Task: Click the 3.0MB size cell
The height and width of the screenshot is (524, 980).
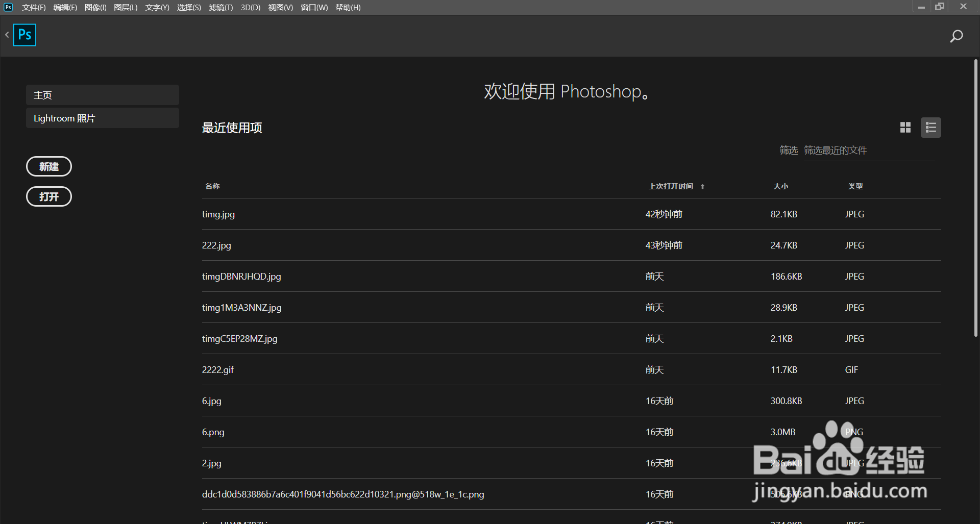Action: coord(783,432)
